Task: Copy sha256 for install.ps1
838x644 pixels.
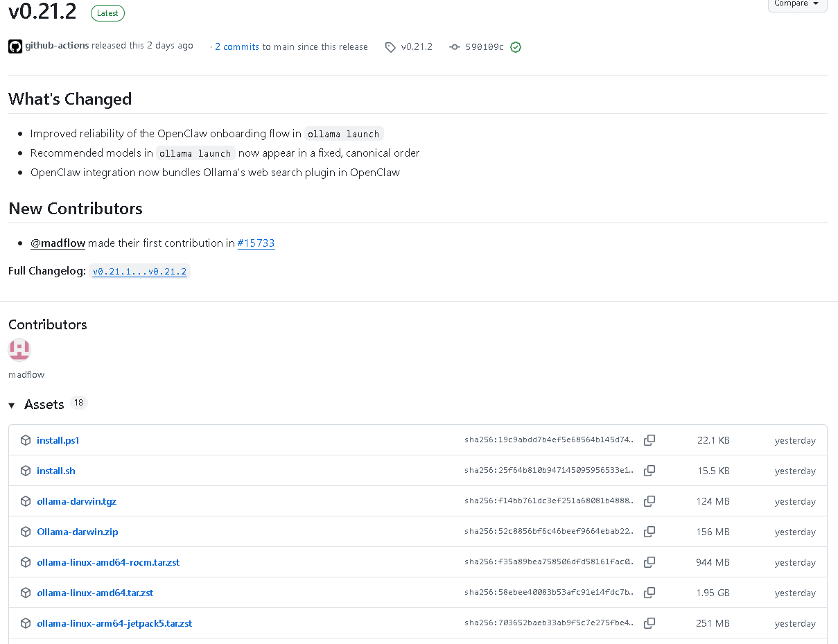Action: pos(649,440)
